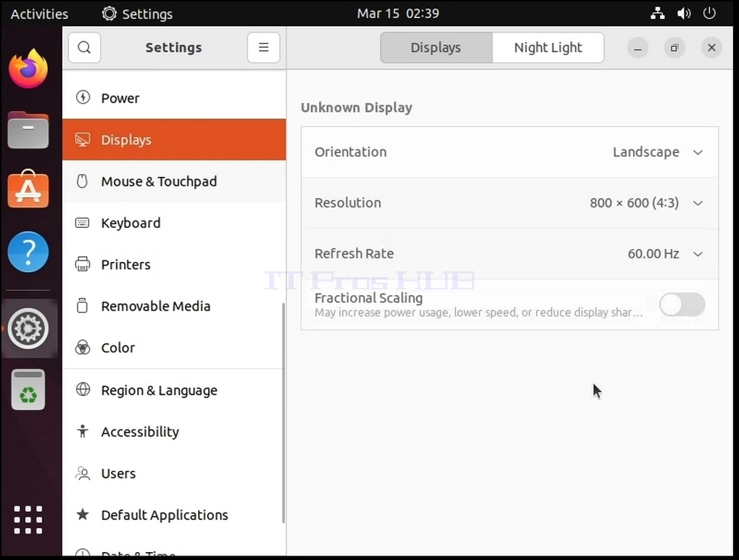Toggle Fractional Scaling switch
This screenshot has height=560, width=739.
(682, 305)
